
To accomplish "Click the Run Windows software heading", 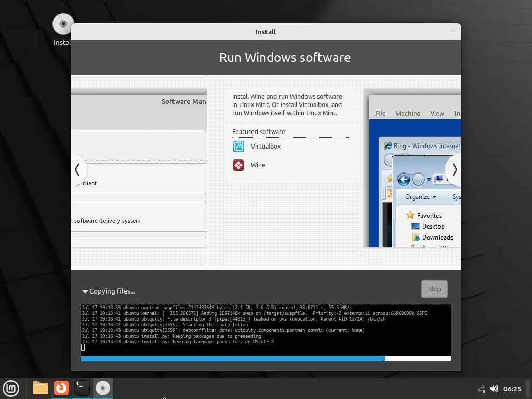I will tap(285, 57).
